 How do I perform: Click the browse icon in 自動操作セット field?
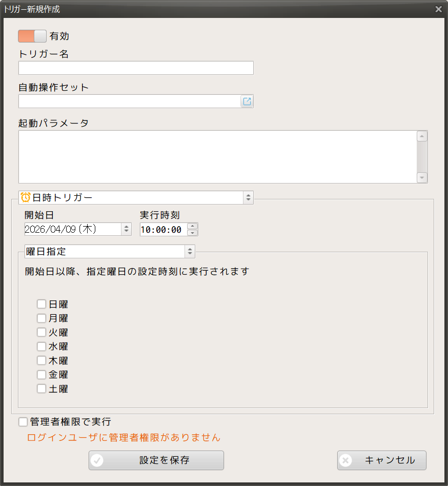click(247, 102)
